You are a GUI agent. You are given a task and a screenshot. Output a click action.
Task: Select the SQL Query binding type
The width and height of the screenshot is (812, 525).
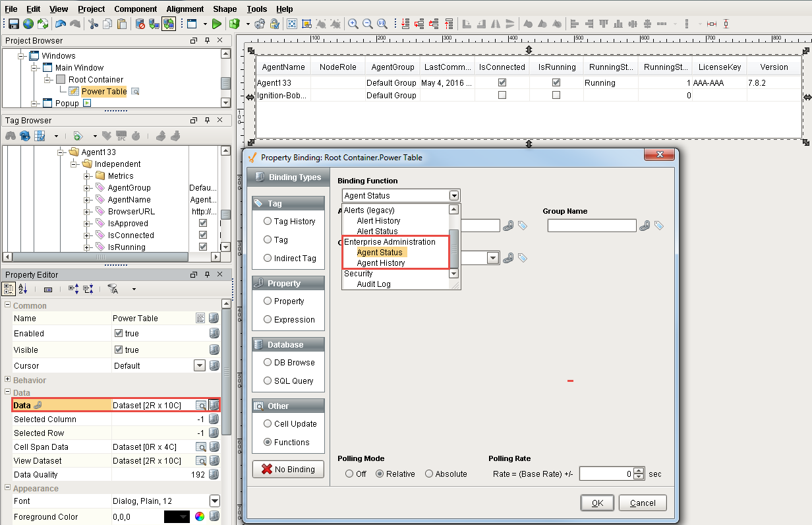[268, 381]
